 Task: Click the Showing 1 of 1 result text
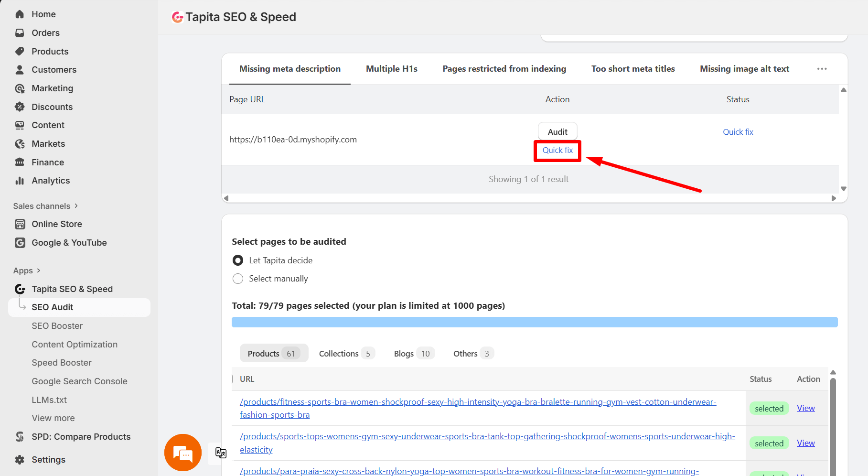point(528,179)
